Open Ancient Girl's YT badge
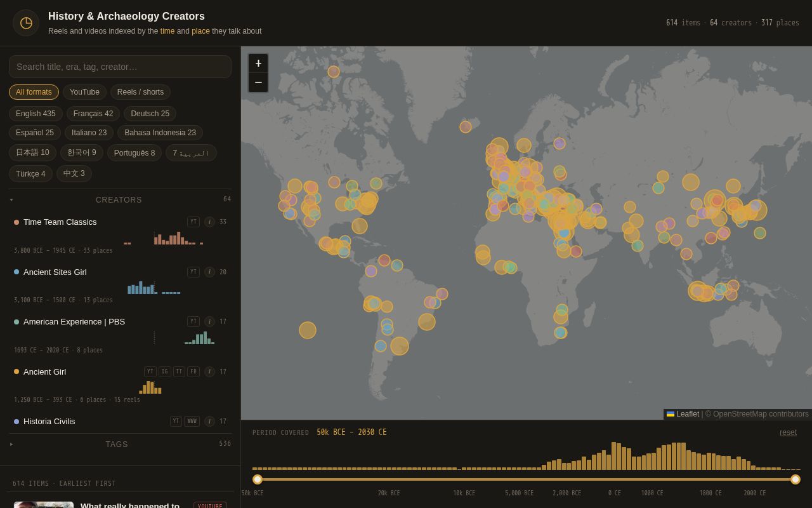Viewport: 812px width, 508px height. point(150,371)
